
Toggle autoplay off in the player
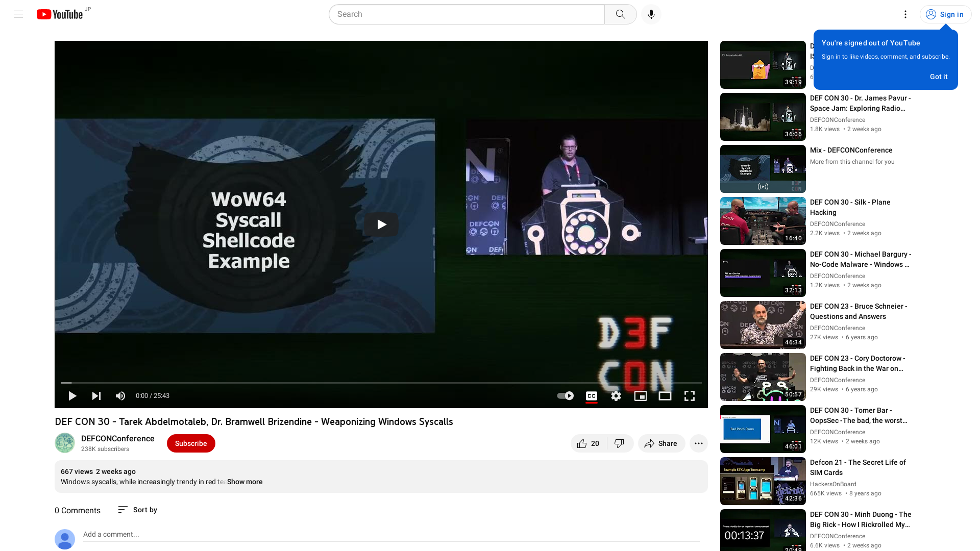[565, 396]
